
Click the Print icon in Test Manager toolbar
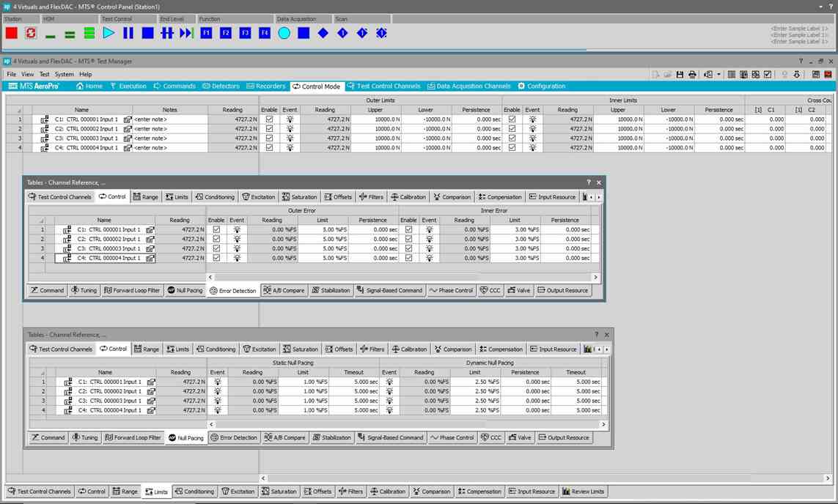pyautogui.click(x=692, y=75)
